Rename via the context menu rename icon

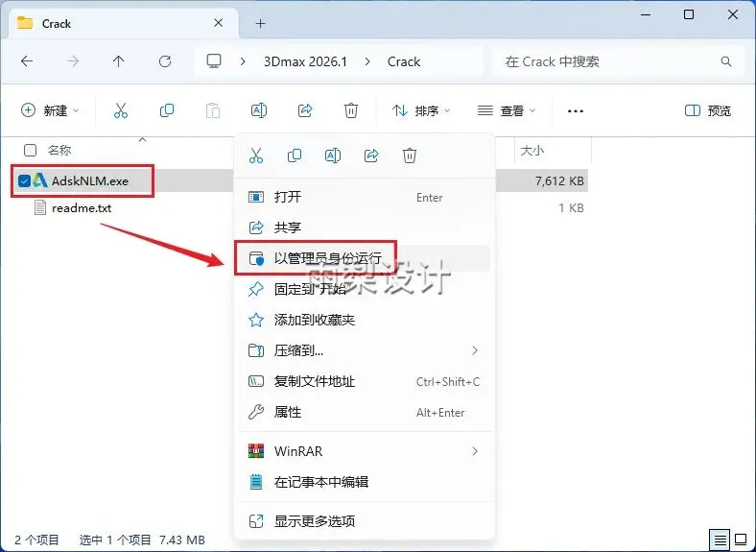333,156
